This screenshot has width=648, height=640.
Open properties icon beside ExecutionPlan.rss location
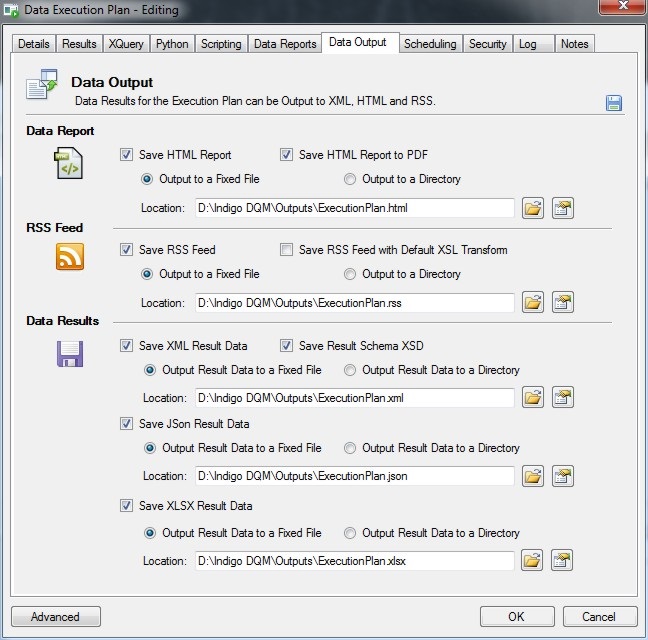coord(562,302)
